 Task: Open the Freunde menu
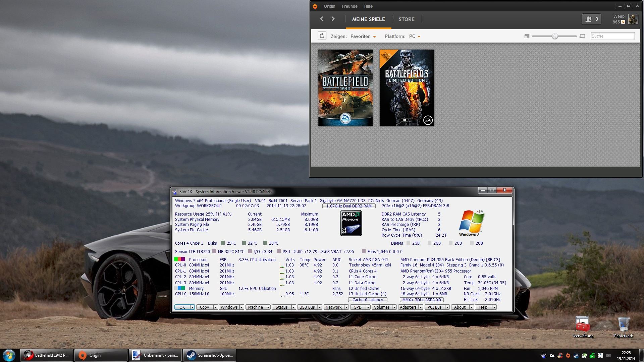click(x=350, y=6)
